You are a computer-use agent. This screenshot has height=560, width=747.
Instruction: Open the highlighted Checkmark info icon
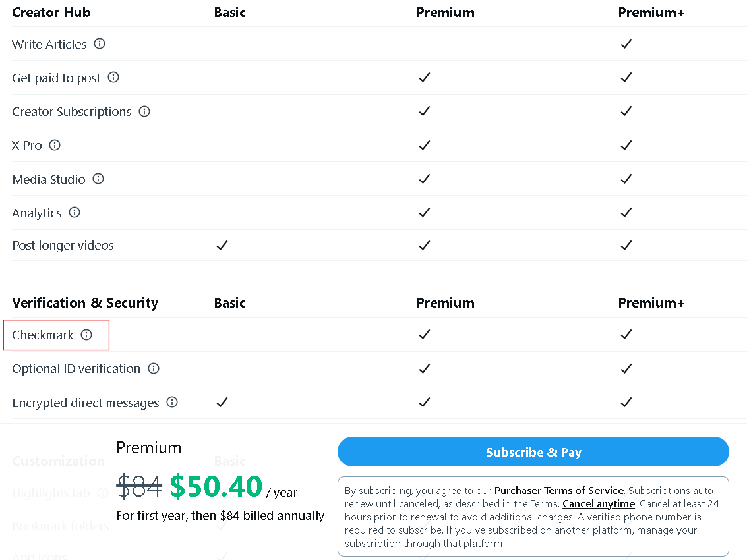(x=86, y=335)
